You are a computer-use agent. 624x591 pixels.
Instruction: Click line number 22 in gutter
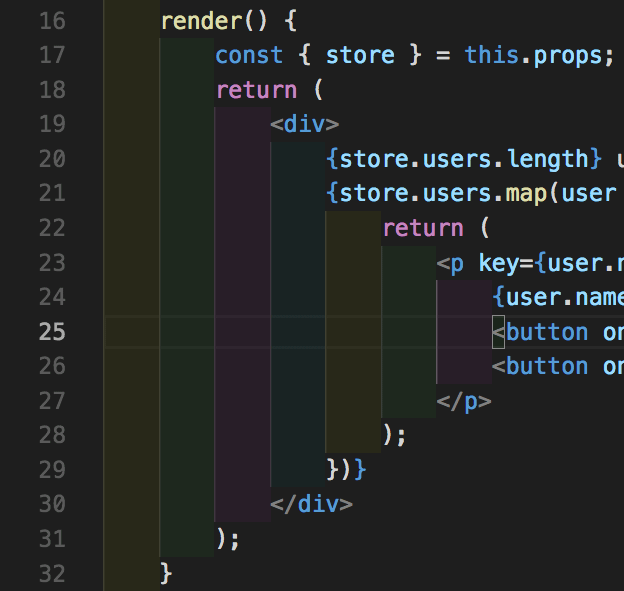click(x=52, y=228)
